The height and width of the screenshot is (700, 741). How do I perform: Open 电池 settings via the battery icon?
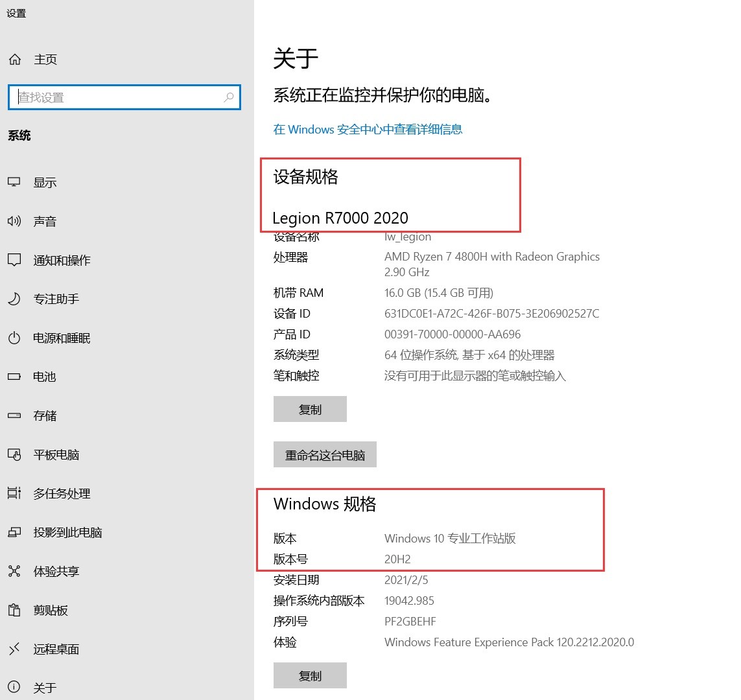(x=14, y=377)
